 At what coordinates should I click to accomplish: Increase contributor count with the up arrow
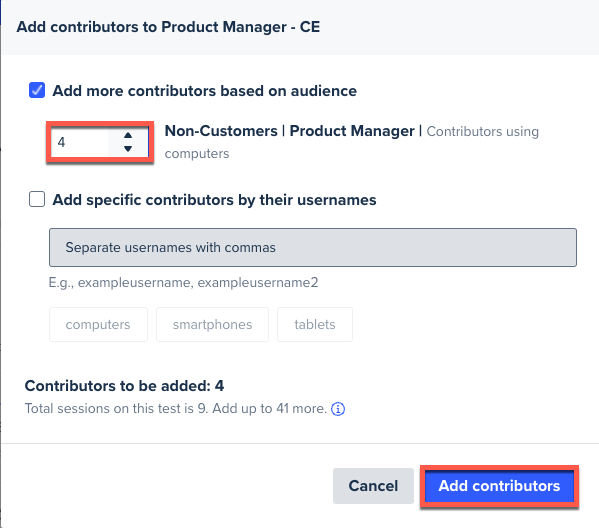coord(128,135)
